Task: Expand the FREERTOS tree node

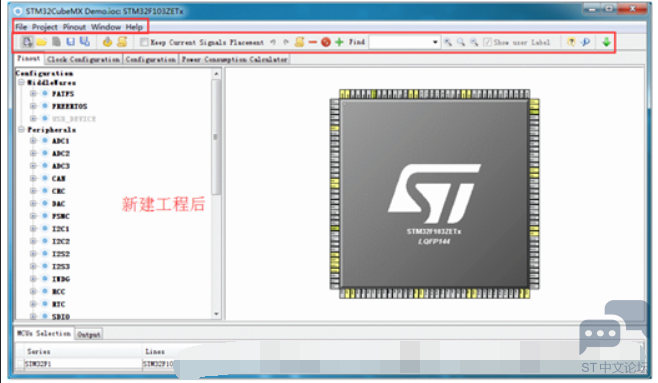Action: coord(33,106)
